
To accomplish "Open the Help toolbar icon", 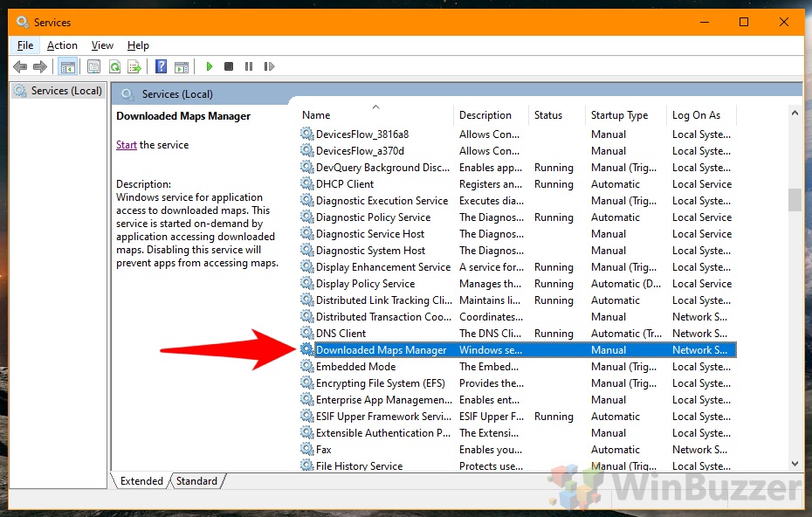I will point(161,66).
